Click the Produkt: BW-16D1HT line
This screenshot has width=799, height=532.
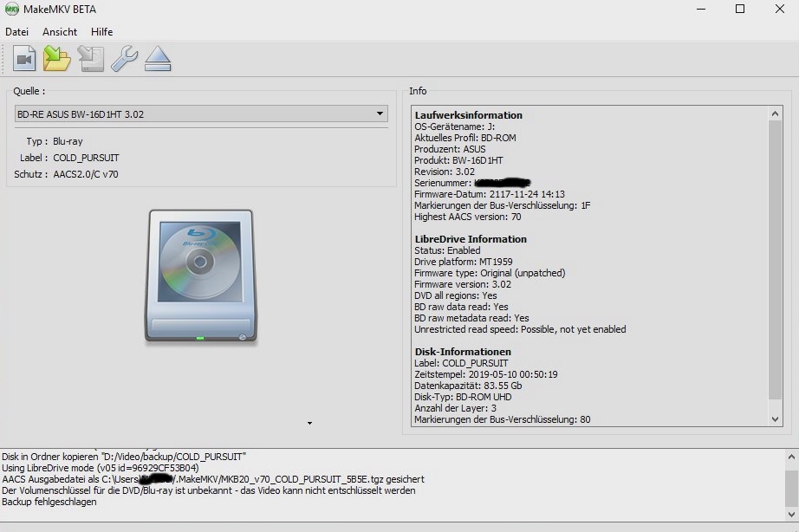click(458, 160)
